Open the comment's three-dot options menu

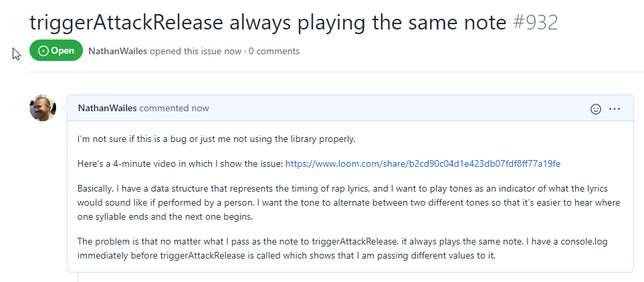coord(615,109)
